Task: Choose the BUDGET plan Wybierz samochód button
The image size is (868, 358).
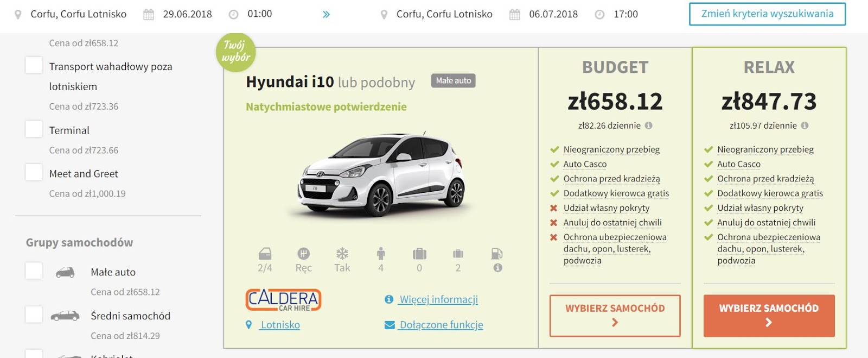Action: (x=615, y=316)
